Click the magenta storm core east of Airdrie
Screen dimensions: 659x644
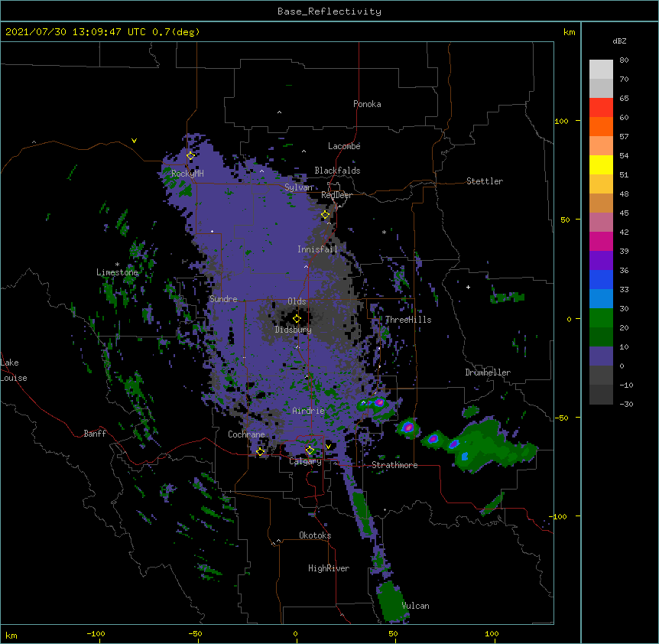click(379, 402)
